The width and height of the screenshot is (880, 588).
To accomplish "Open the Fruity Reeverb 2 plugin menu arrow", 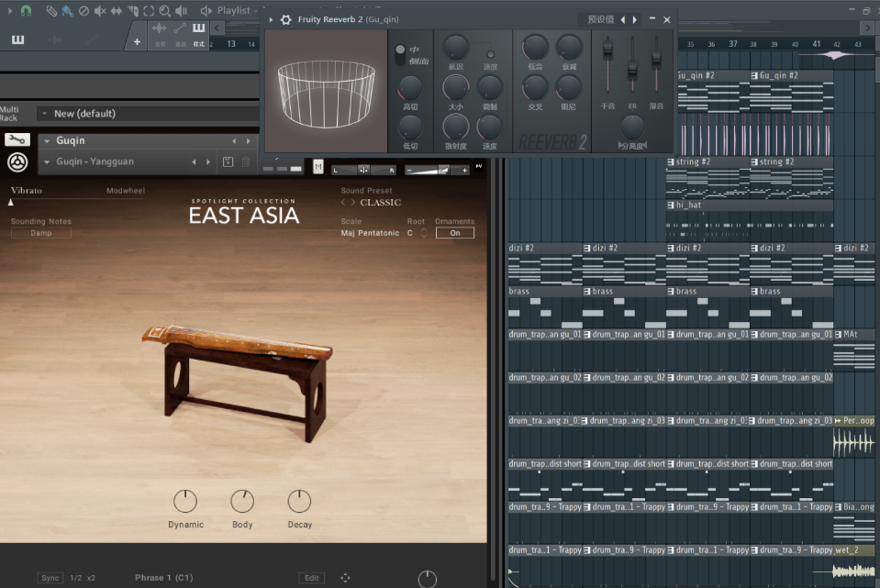I will tap(271, 19).
